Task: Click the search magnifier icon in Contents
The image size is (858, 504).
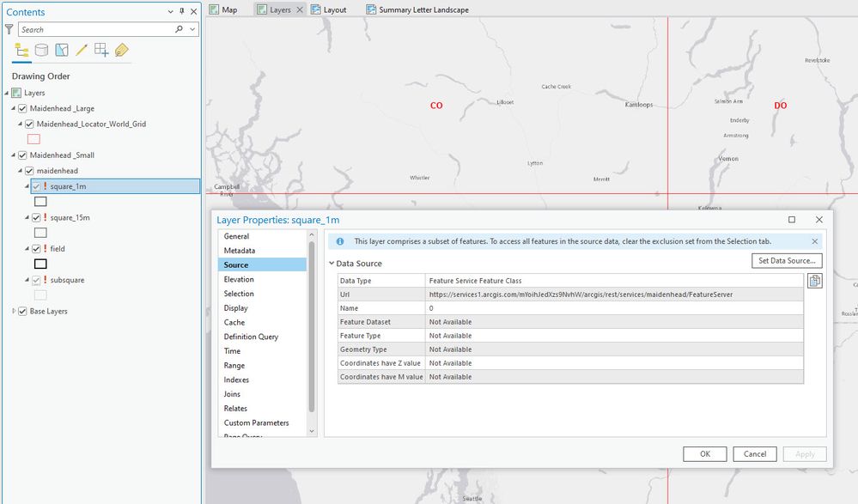Action: pos(179,29)
